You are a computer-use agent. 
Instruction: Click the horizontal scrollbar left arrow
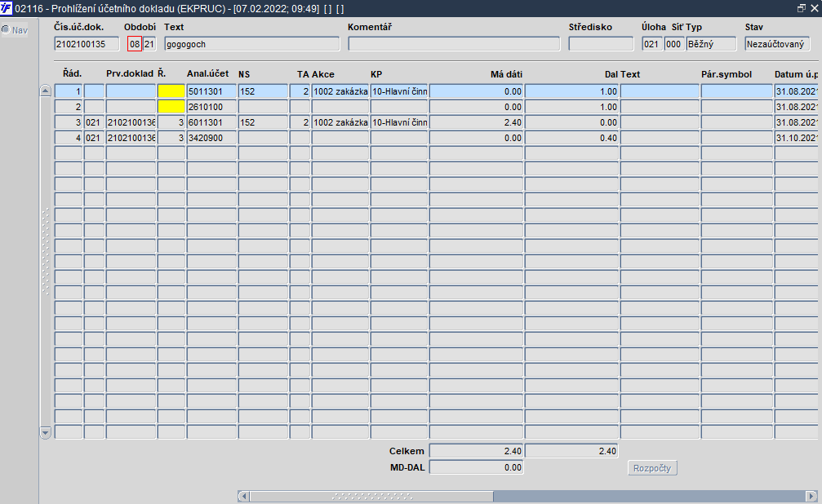pyautogui.click(x=243, y=496)
